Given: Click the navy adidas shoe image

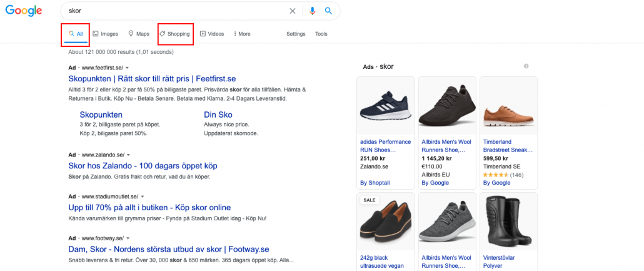Looking at the screenshot, I should (386, 106).
